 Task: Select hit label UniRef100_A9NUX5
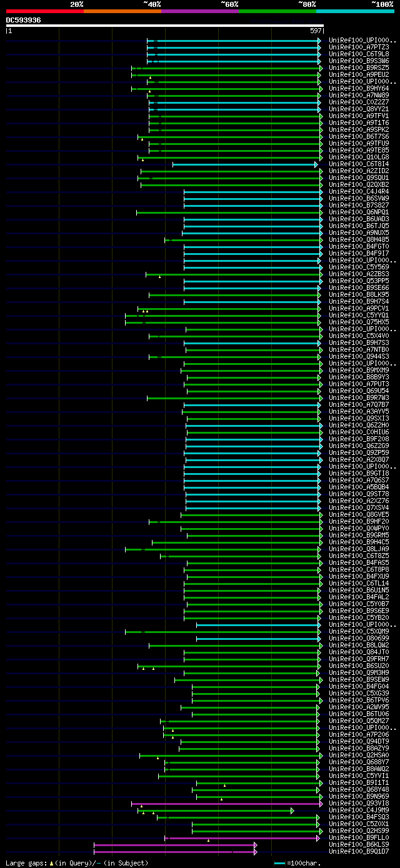click(359, 232)
